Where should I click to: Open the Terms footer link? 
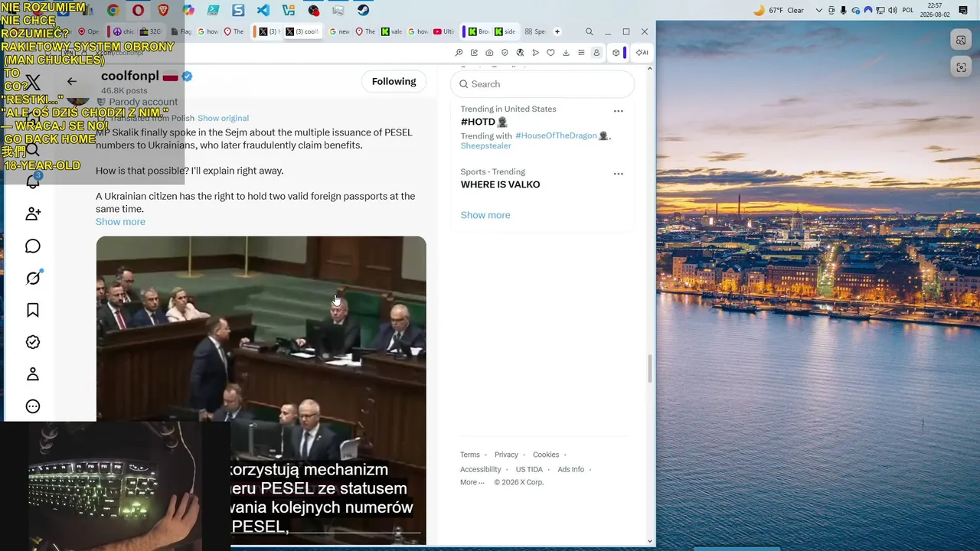click(x=470, y=455)
